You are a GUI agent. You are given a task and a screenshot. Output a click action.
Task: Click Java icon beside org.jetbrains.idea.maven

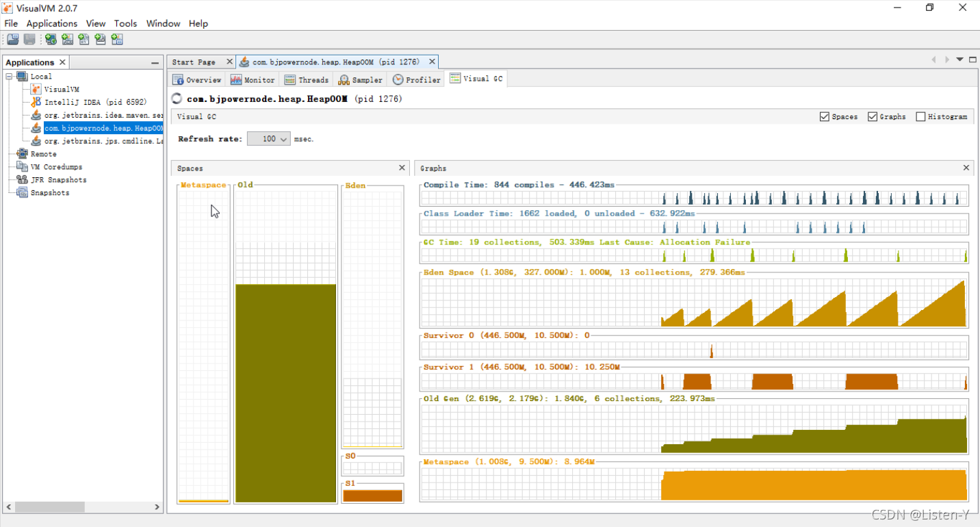[36, 115]
